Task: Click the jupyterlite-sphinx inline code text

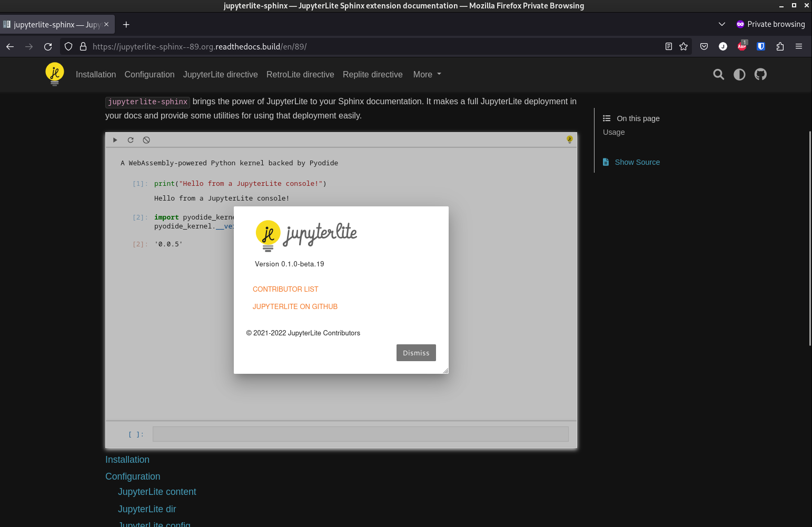Action: point(148,102)
